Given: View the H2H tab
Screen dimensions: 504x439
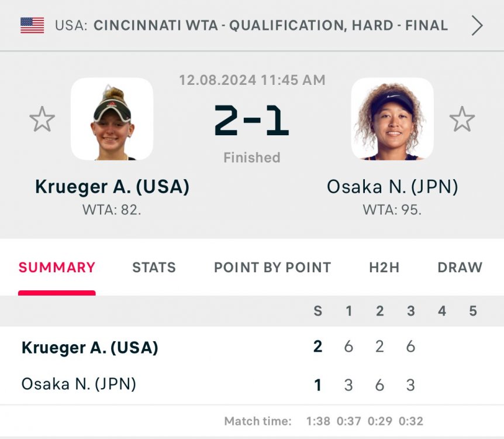Looking at the screenshot, I should pyautogui.click(x=384, y=267).
